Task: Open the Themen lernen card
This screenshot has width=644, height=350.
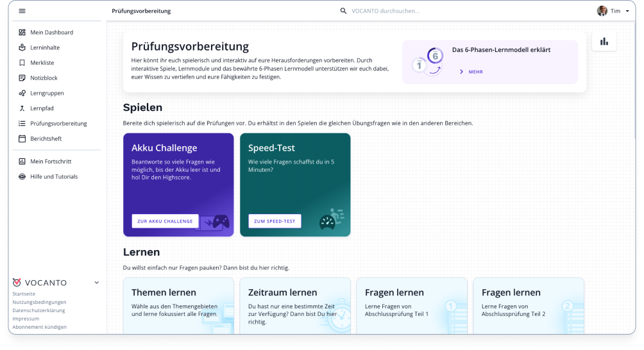Action: tap(178, 304)
